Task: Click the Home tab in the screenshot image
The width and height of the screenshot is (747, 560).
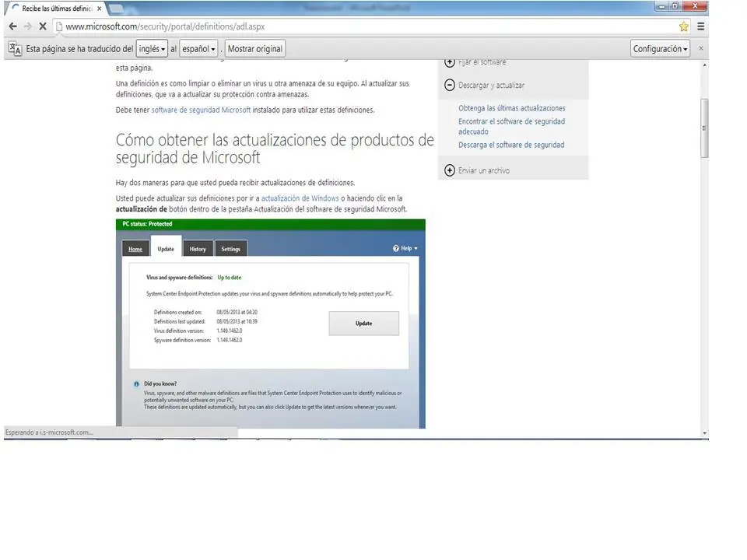Action: (135, 249)
